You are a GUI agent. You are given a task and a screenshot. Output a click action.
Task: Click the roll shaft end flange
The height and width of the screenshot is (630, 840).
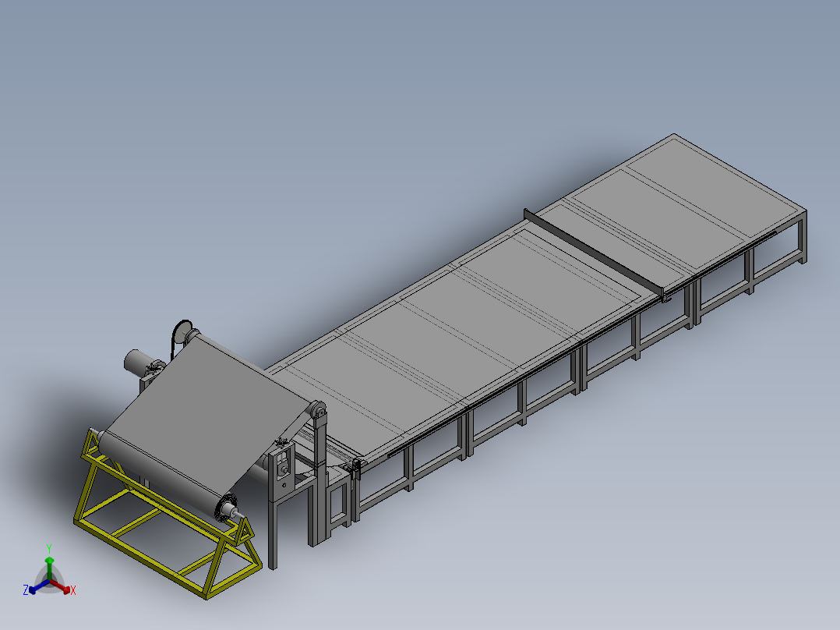point(228,508)
